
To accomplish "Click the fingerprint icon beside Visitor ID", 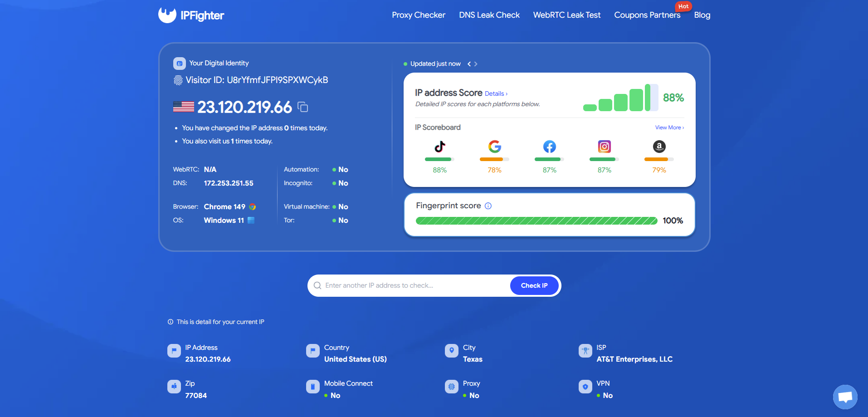I will click(x=178, y=80).
